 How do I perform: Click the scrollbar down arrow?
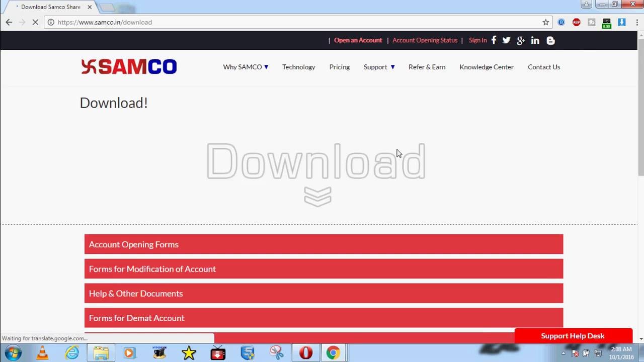pos(640,339)
